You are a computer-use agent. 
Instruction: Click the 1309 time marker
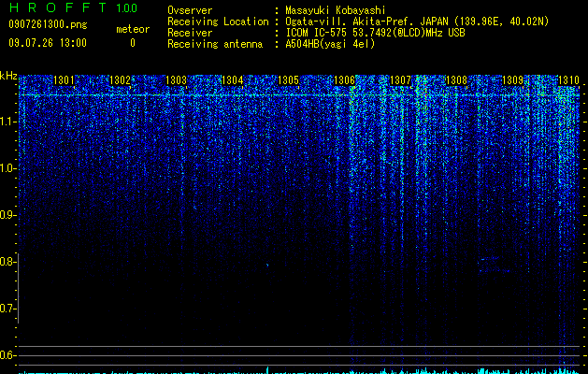point(512,80)
